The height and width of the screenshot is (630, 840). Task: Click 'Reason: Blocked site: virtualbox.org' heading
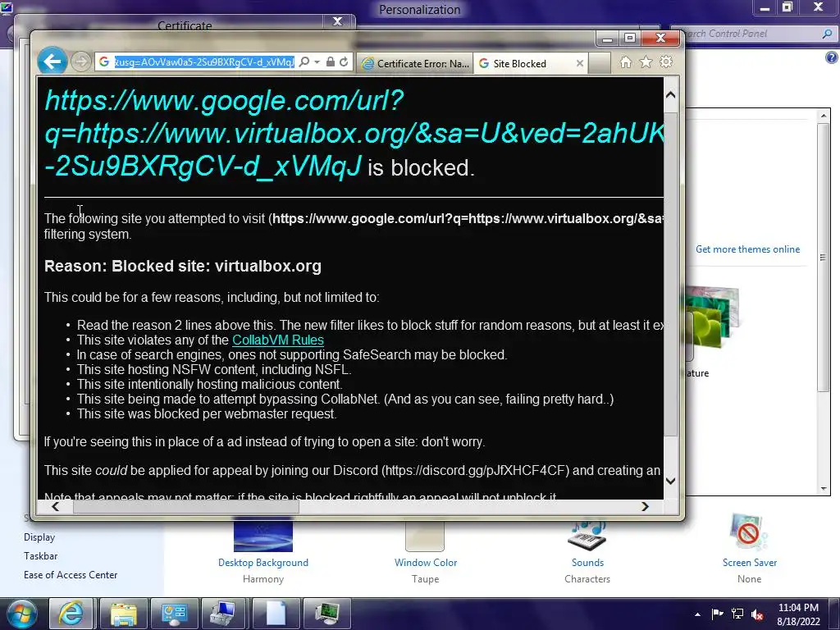(183, 267)
